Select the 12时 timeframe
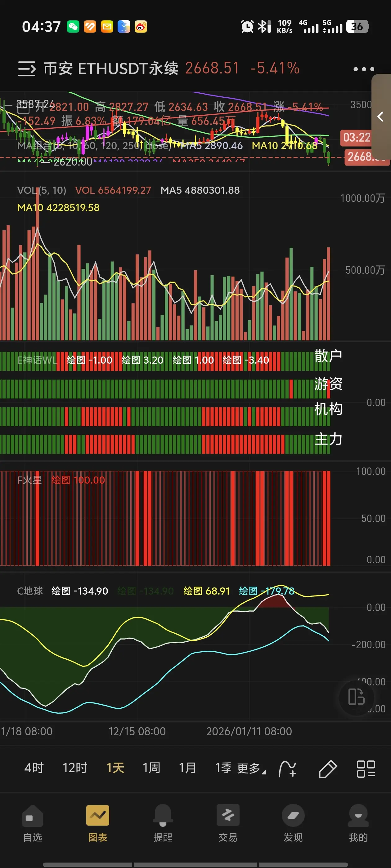Screen dimensions: 391x868 (75, 768)
